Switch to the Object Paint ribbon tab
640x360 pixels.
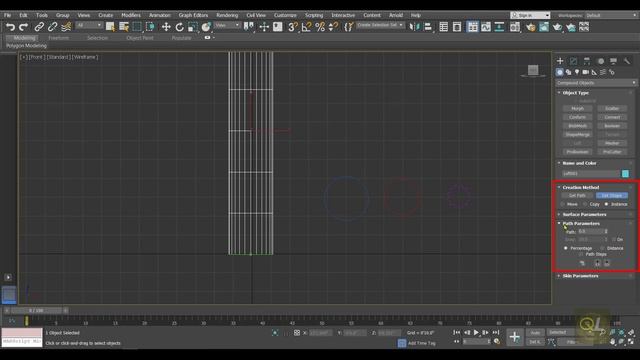point(140,38)
